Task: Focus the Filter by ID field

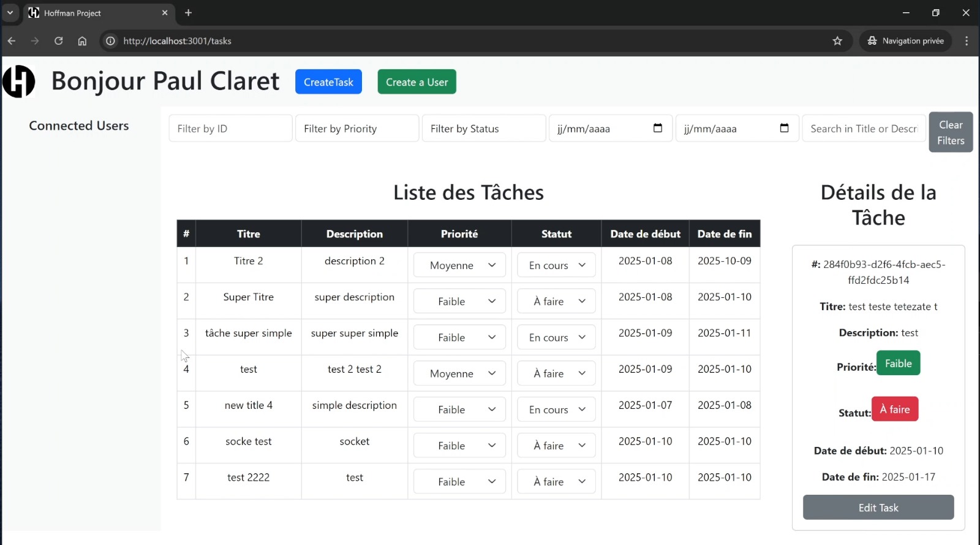Action: click(x=230, y=129)
